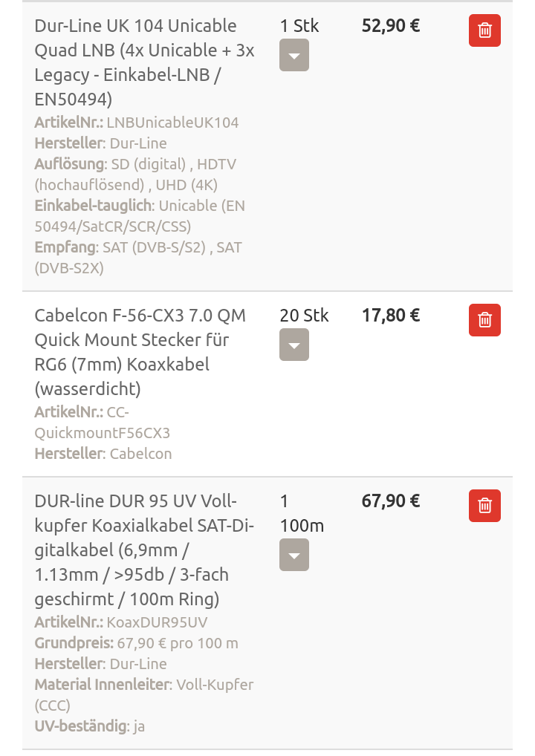Open quantity dropdown for the Unicable Quad LNB
Viewport: 535px width, 756px height.
coord(294,56)
